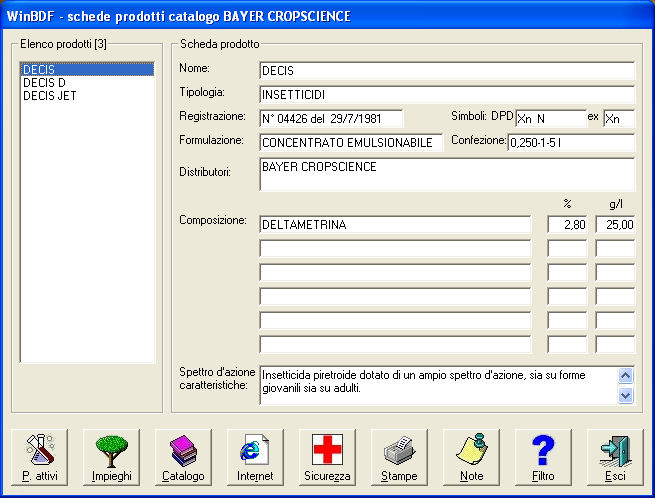The image size is (655, 498).
Task: Click g/l field showing 25,00
Action: (x=615, y=225)
